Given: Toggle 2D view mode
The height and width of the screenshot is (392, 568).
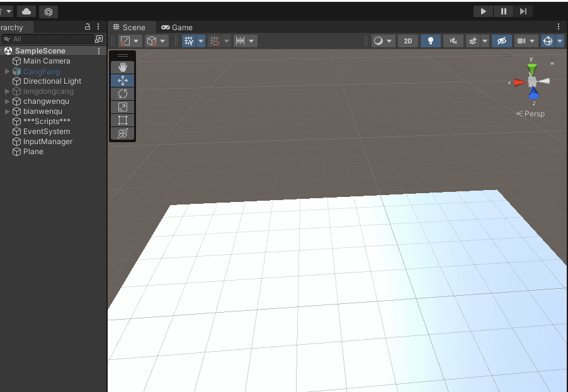Looking at the screenshot, I should (x=408, y=41).
